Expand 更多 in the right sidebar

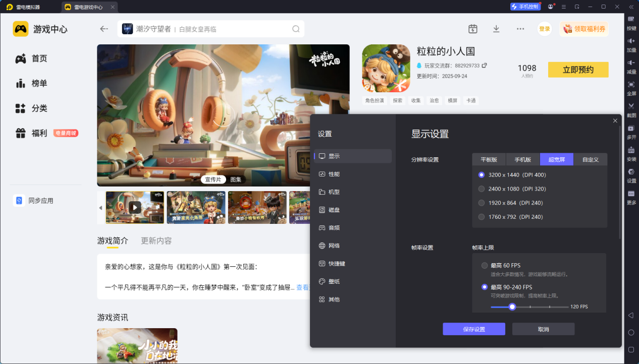pyautogui.click(x=630, y=196)
